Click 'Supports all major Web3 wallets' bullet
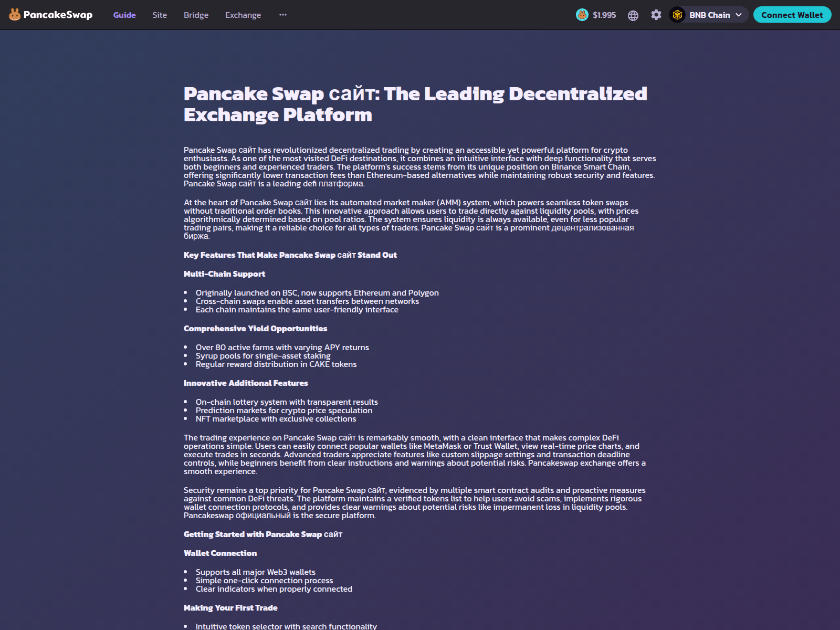840x630 pixels. pos(256,572)
